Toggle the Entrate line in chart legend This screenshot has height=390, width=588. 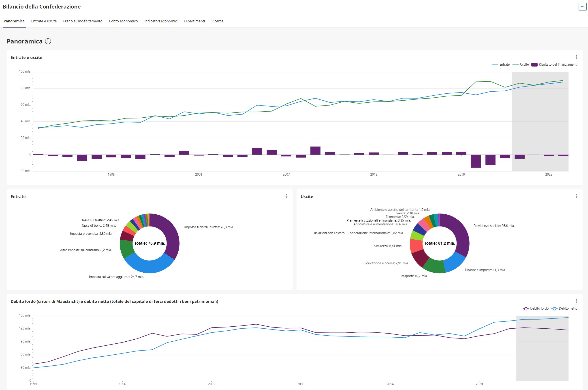click(500, 65)
